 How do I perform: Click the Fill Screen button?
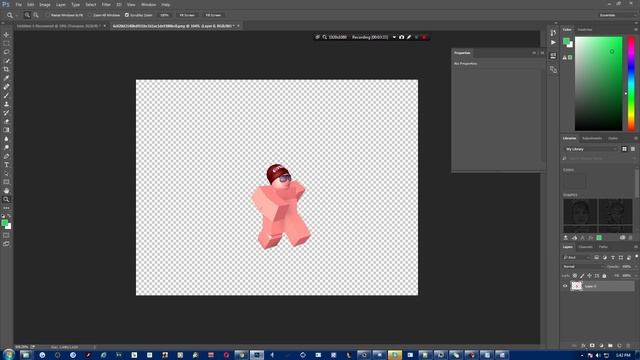click(213, 15)
